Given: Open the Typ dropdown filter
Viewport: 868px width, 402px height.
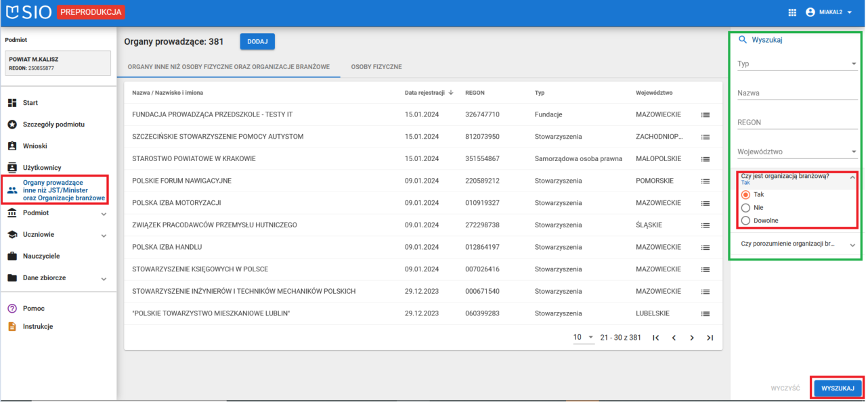Looking at the screenshot, I should [797, 64].
